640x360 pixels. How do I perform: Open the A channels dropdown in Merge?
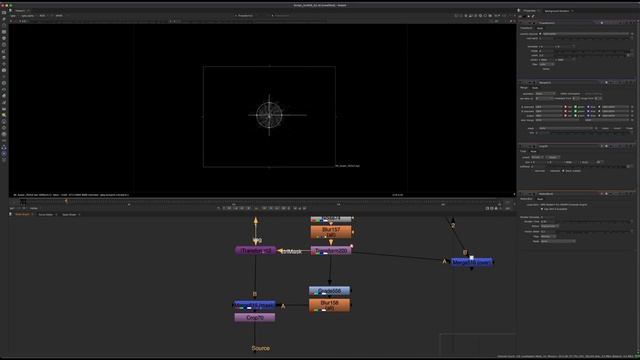pos(549,107)
